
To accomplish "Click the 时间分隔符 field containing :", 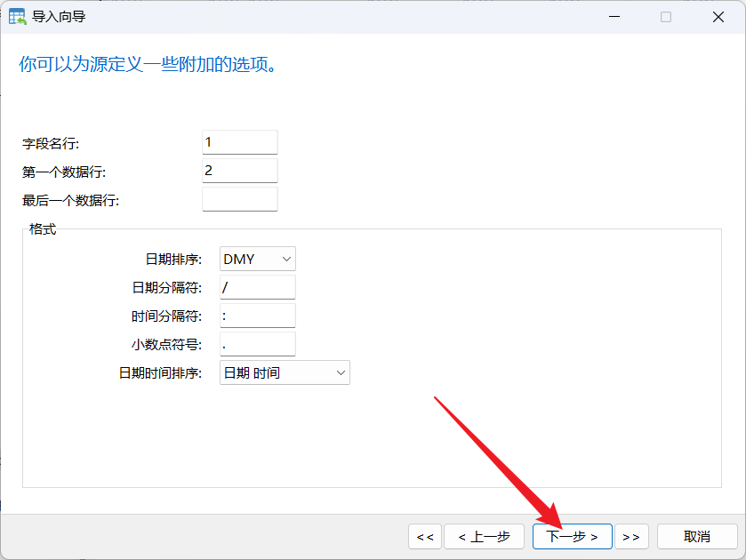I will point(257,316).
